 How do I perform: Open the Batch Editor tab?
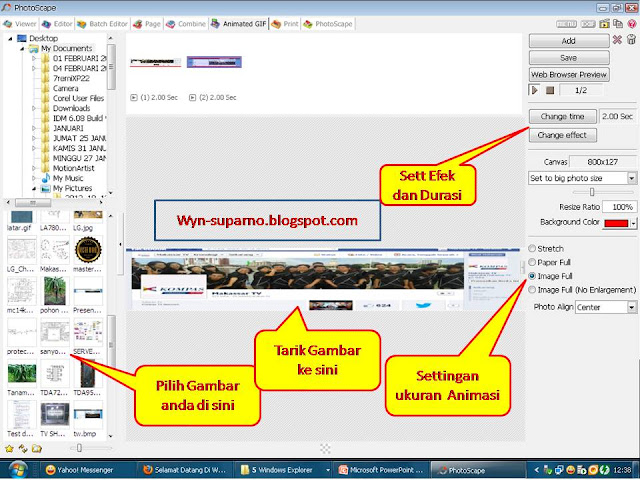(x=102, y=24)
